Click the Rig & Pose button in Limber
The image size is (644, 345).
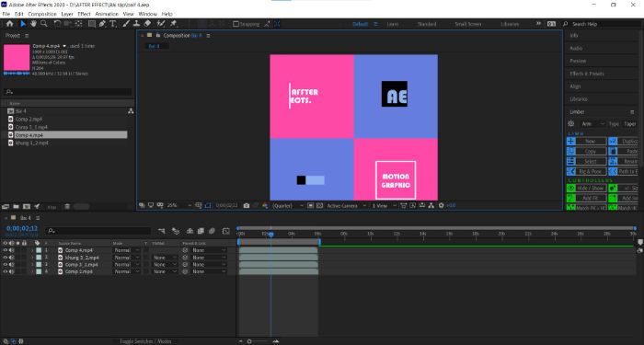586,171
